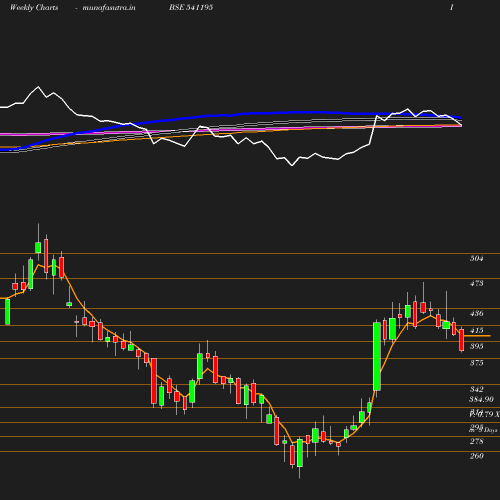This screenshot has width=500, height=500.
Task: Click the 415 price level label
Action: click(x=476, y=330)
